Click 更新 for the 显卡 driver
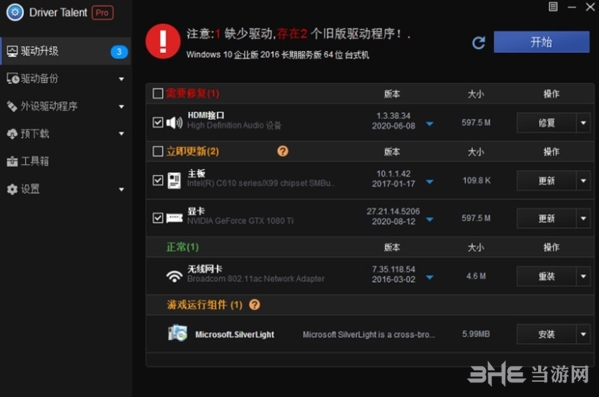The height and width of the screenshot is (397, 599). tap(546, 218)
